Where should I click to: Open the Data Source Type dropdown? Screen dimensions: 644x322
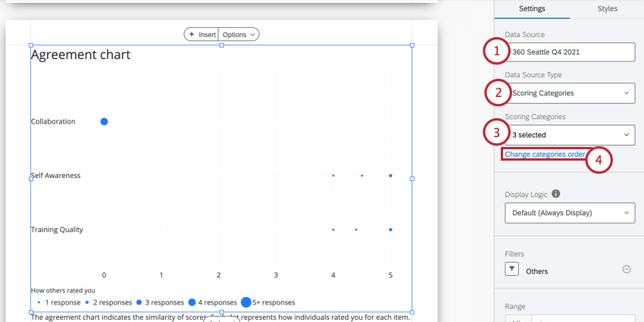pyautogui.click(x=570, y=93)
